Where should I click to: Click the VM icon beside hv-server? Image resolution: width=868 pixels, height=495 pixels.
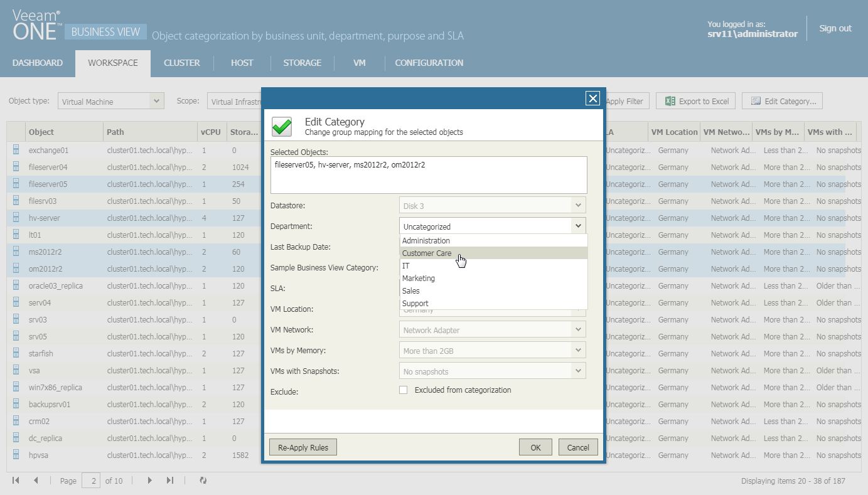point(16,218)
